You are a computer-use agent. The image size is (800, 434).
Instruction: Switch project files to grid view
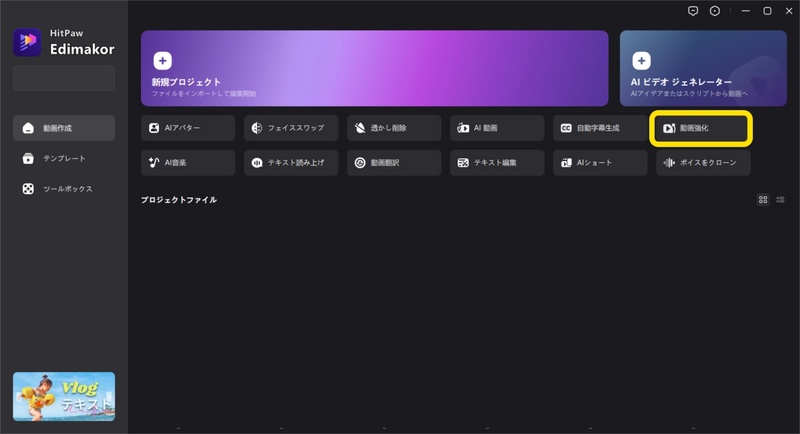(x=763, y=200)
